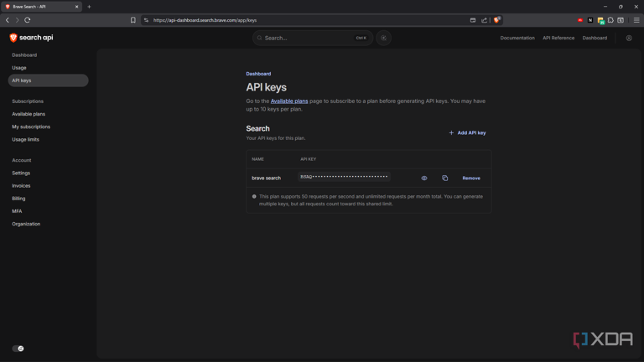Click the 'brave search' key name
The height and width of the screenshot is (362, 644).
click(266, 178)
